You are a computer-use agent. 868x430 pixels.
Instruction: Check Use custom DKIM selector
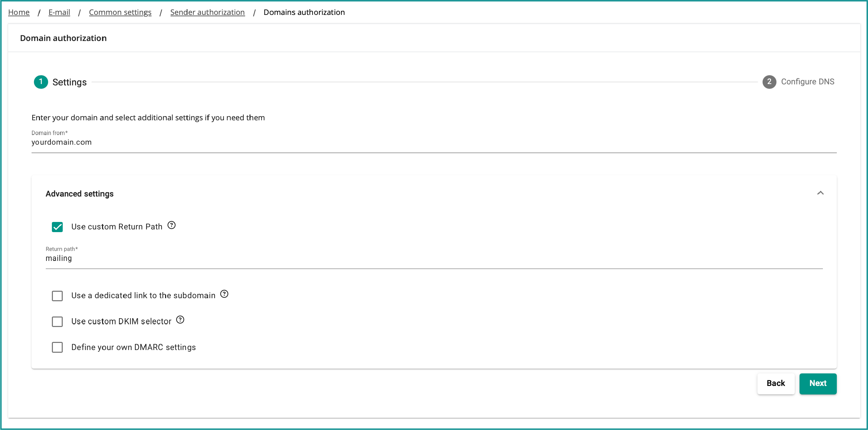pyautogui.click(x=57, y=322)
